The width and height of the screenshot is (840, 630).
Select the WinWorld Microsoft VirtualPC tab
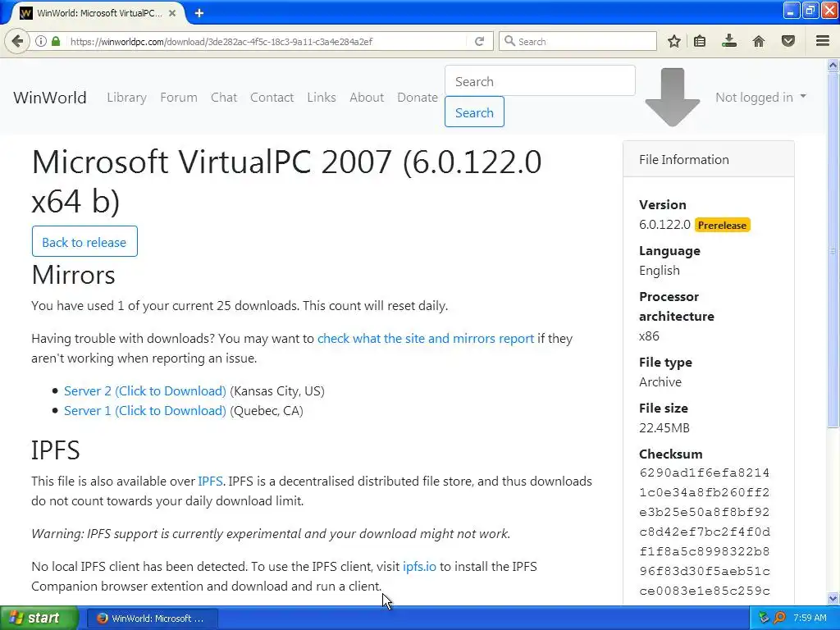coord(98,13)
